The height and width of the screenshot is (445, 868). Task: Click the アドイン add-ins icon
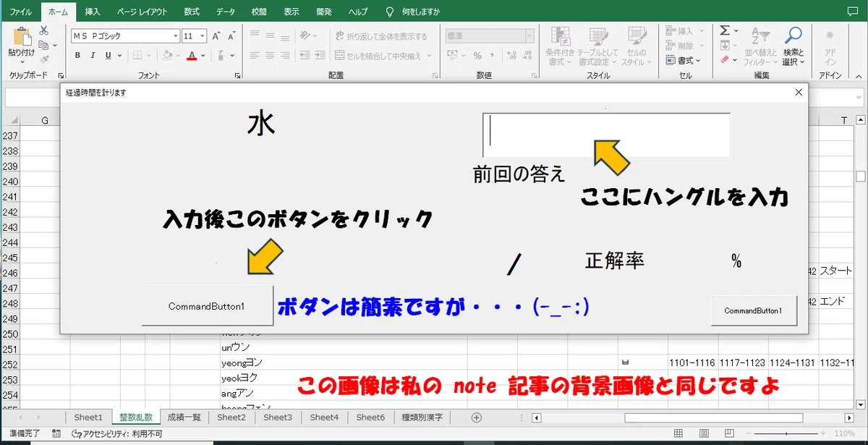pyautogui.click(x=830, y=46)
